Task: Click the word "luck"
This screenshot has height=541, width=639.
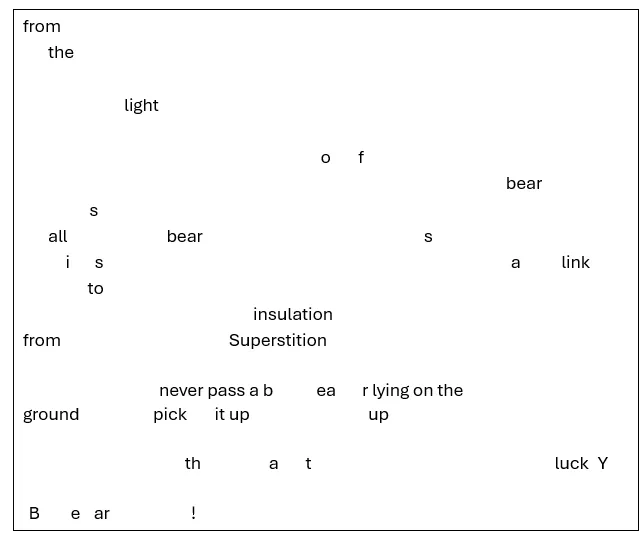Action: pyautogui.click(x=571, y=463)
